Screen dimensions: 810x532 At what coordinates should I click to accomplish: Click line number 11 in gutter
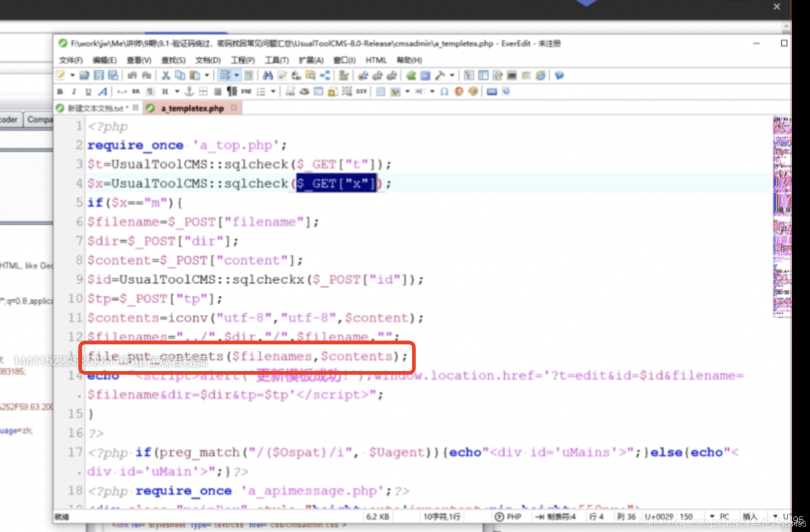pyautogui.click(x=75, y=318)
